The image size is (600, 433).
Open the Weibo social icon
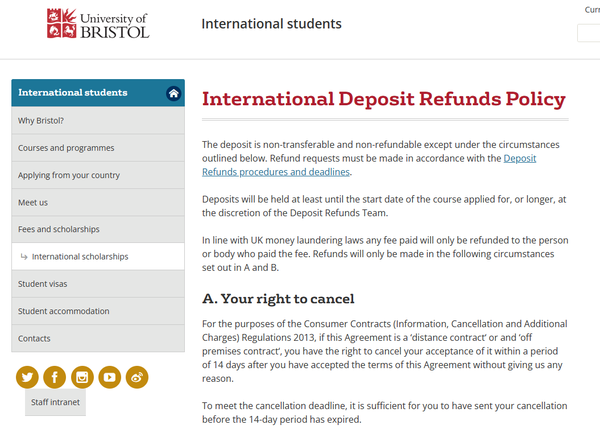click(x=137, y=377)
